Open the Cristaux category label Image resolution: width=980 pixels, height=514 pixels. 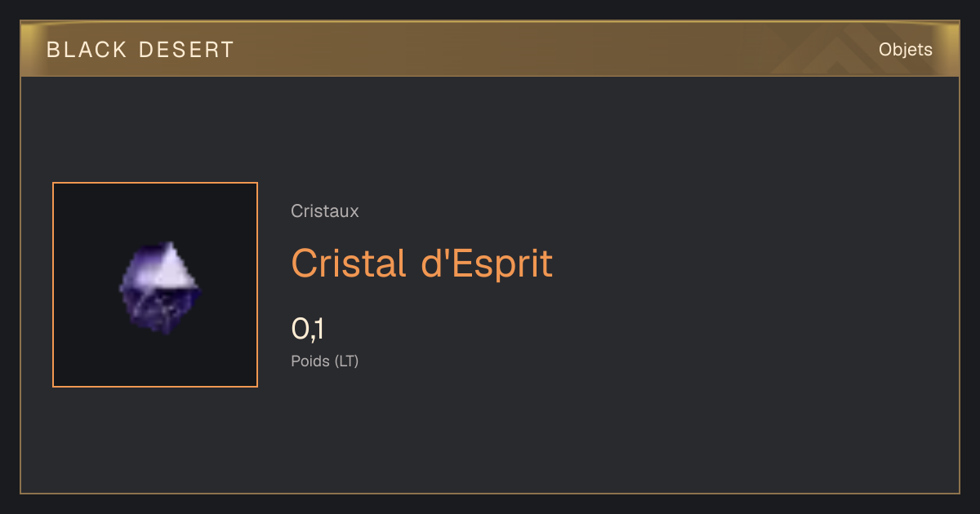coord(325,211)
